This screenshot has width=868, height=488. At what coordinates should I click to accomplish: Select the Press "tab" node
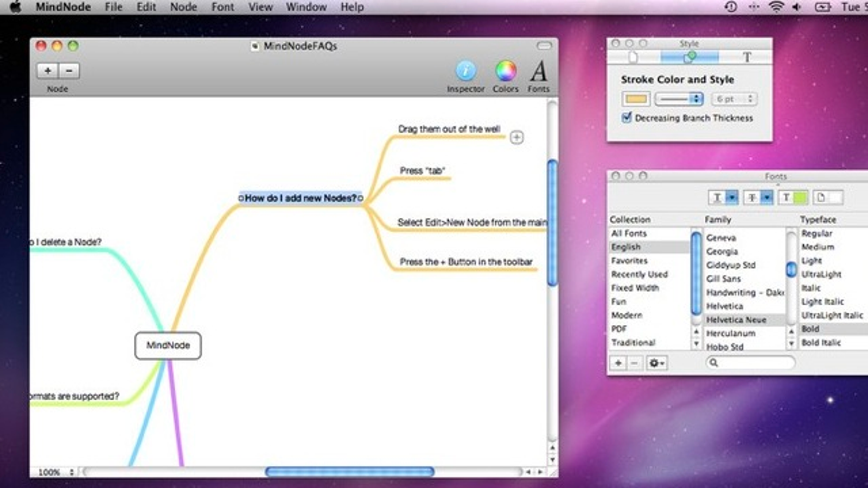422,171
